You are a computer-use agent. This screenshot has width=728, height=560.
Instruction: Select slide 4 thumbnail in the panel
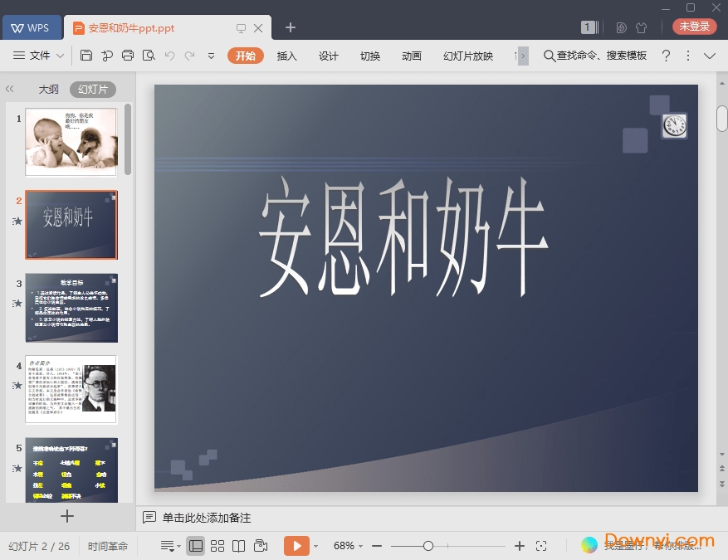pos(71,388)
